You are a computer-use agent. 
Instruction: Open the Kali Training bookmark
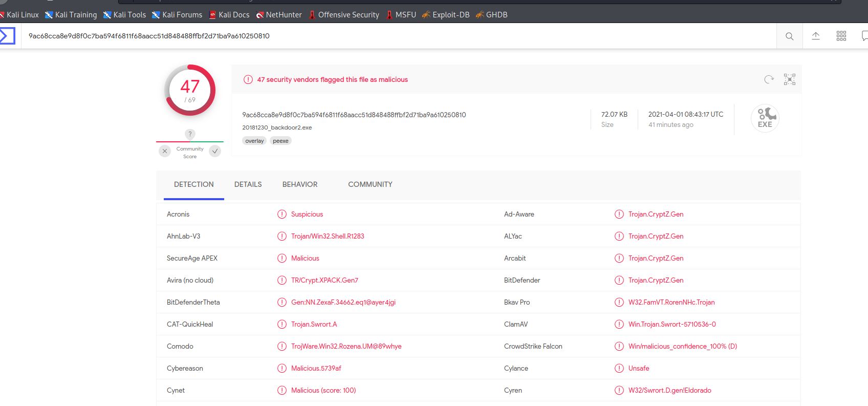[x=71, y=15]
